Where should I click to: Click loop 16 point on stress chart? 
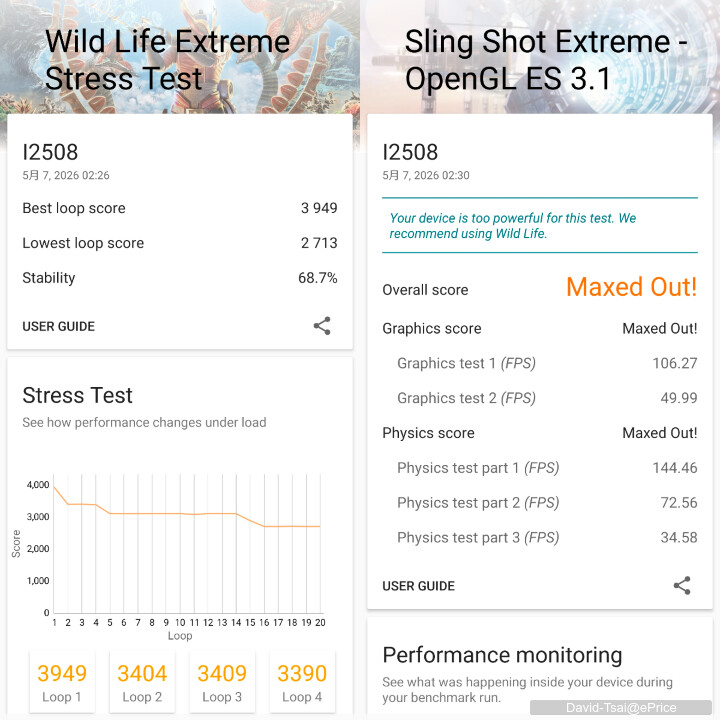(x=264, y=526)
